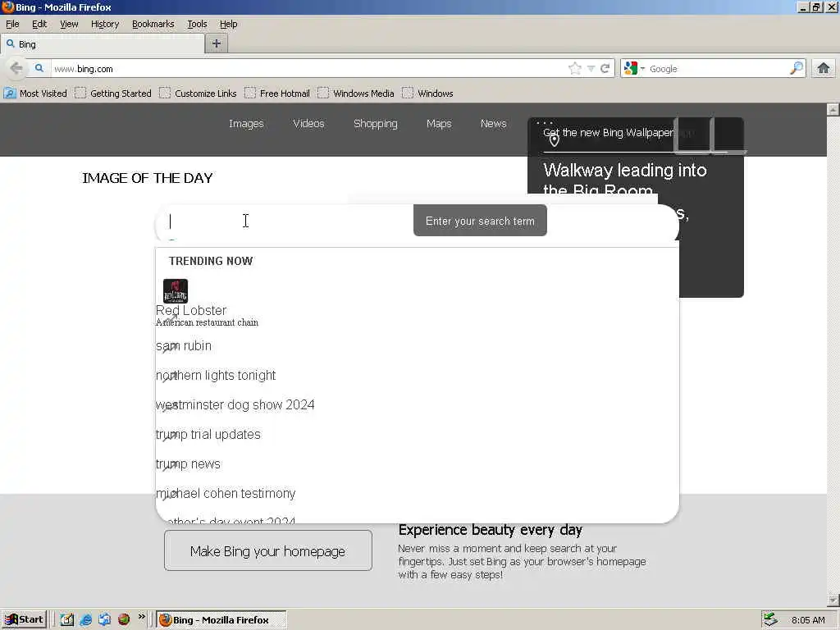Switch to Bing - Mozilla Firefox taskbar button
The image size is (840, 630).
point(221,620)
